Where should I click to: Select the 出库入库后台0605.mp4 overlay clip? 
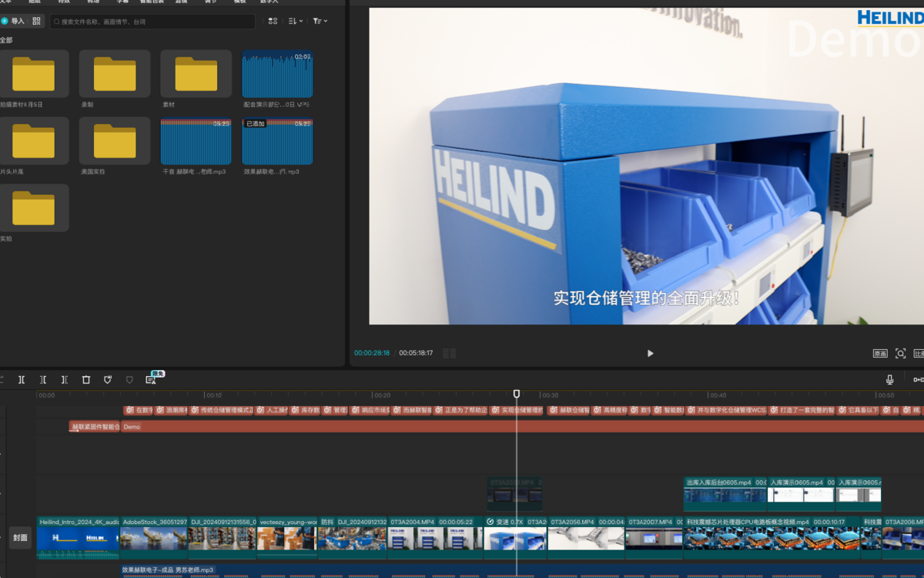pyautogui.click(x=725, y=494)
